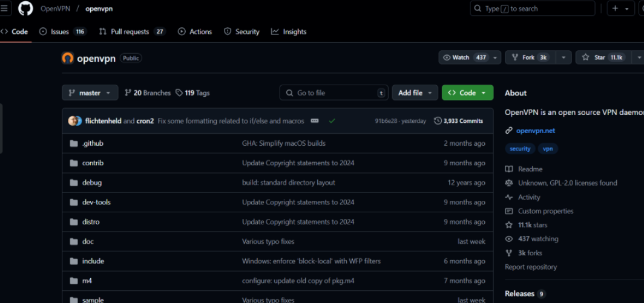The width and height of the screenshot is (644, 303).
Task: Click the m4 folder icon
Action: coord(74,281)
